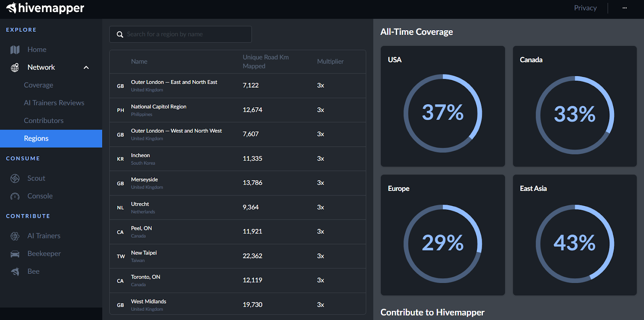Click the Hivemapper bee logo icon
The height and width of the screenshot is (320, 644).
11,8
